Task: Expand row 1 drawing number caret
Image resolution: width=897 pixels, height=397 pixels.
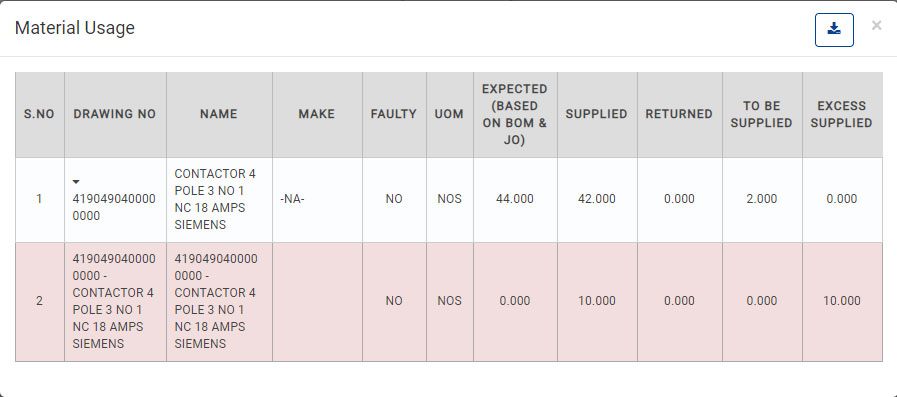Action: coord(76,182)
